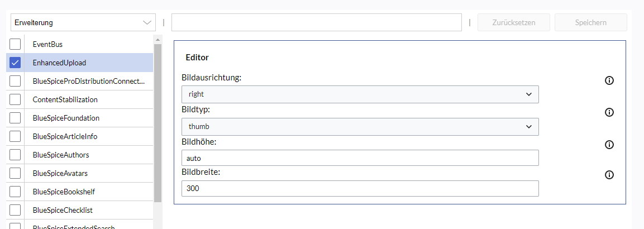Expand the Bildausrichtung dropdown set to right
The height and width of the screenshot is (229, 644).
pos(360,94)
